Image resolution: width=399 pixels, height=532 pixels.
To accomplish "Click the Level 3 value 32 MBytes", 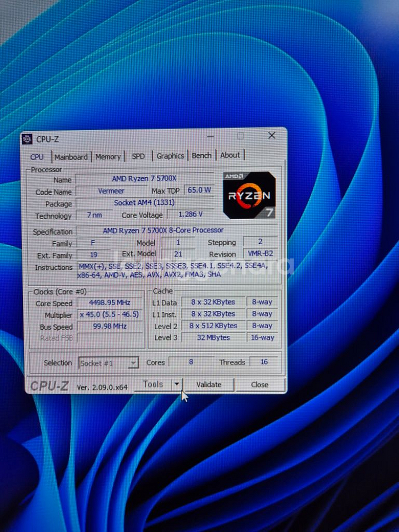I will [213, 338].
